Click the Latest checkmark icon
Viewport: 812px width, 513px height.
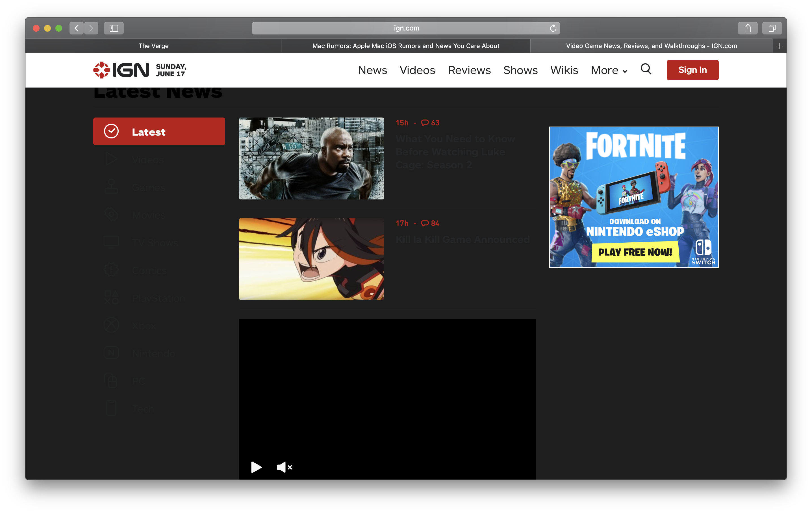pos(111,131)
